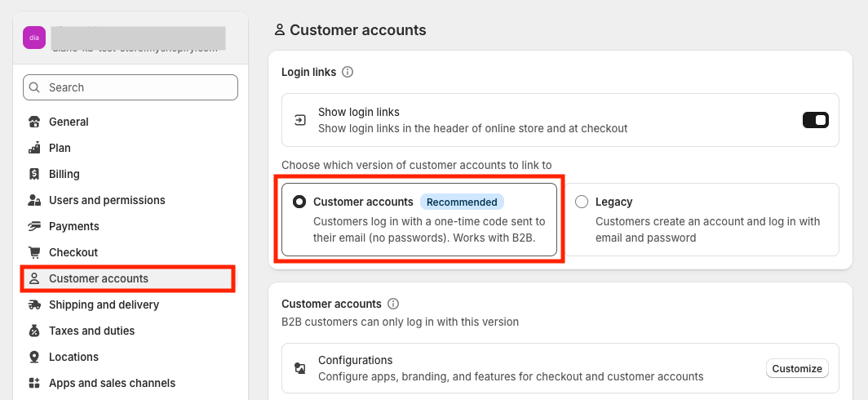The width and height of the screenshot is (868, 400).
Task: Click the Billing receipt icon
Action: [x=34, y=174]
